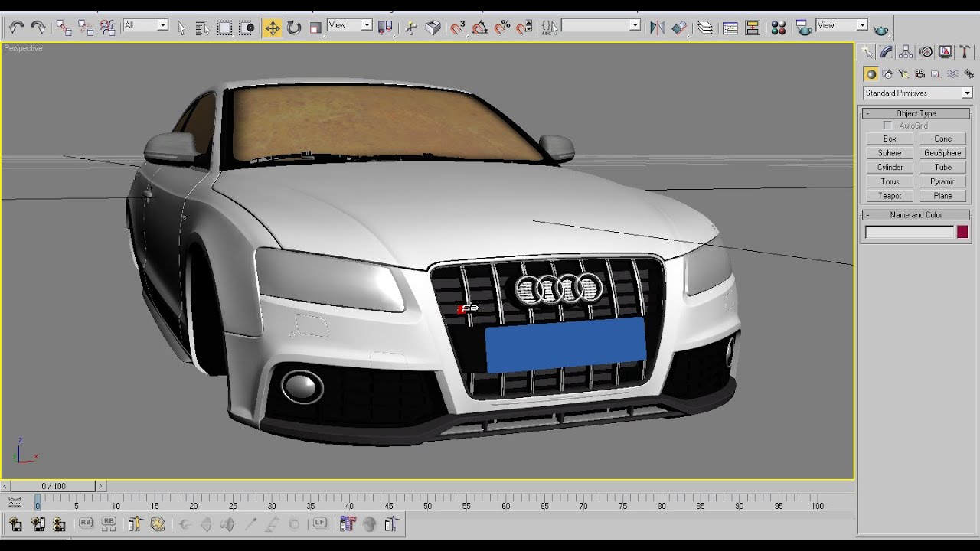Click the Torus primitive button

(890, 181)
